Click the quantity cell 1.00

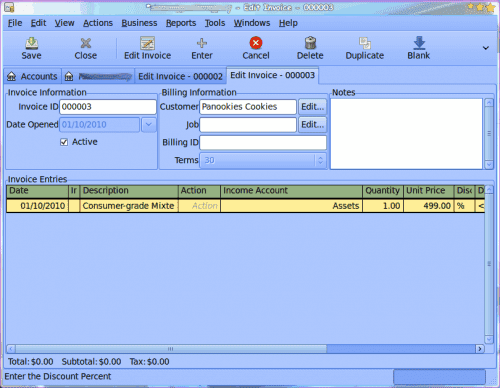click(383, 206)
